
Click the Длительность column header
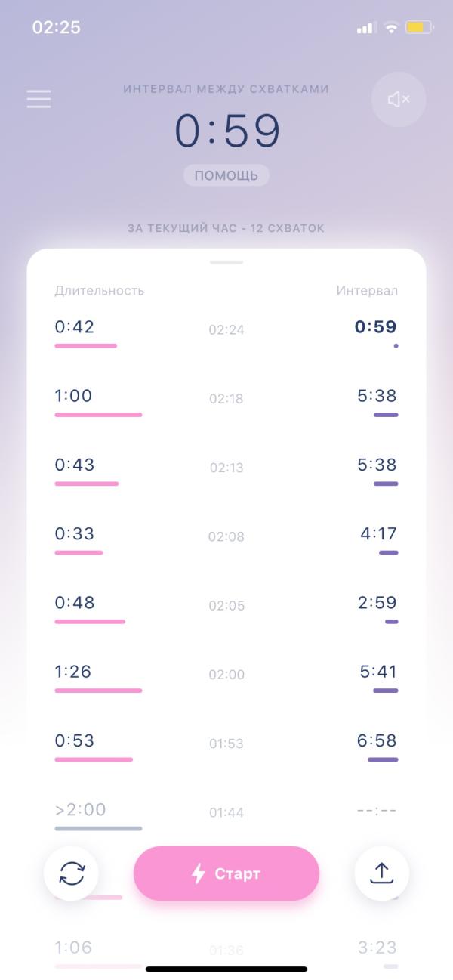pyautogui.click(x=99, y=291)
